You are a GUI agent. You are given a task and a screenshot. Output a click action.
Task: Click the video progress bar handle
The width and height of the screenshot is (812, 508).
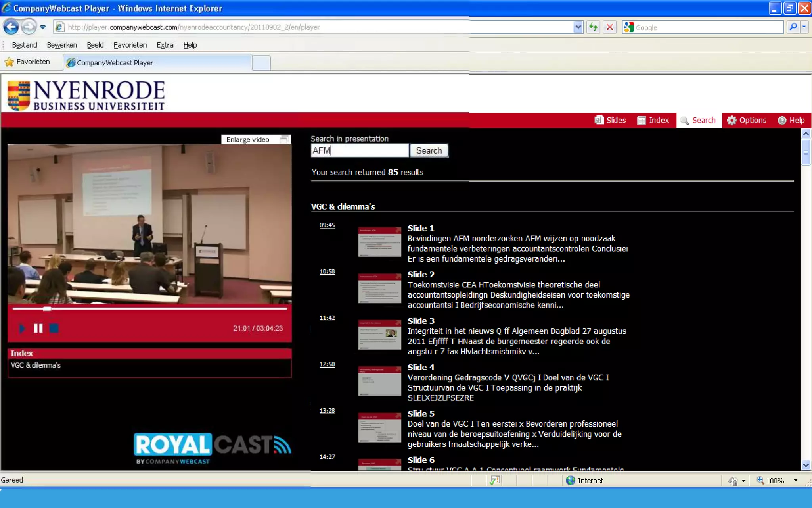47,308
